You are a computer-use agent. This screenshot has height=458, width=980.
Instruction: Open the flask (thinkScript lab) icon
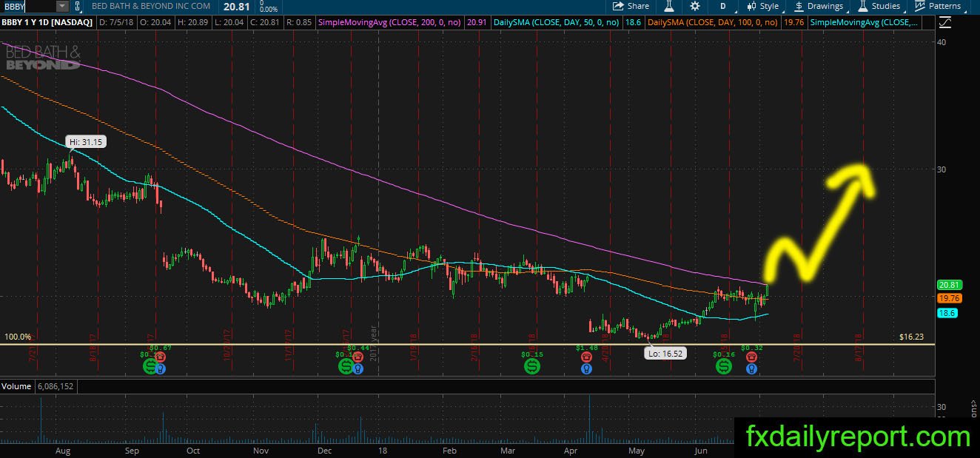point(669,6)
